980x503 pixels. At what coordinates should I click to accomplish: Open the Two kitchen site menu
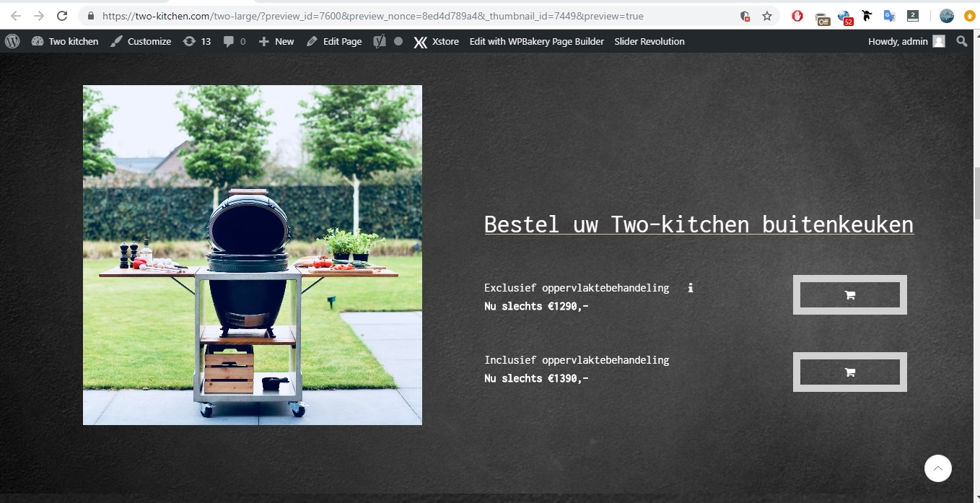pos(65,41)
